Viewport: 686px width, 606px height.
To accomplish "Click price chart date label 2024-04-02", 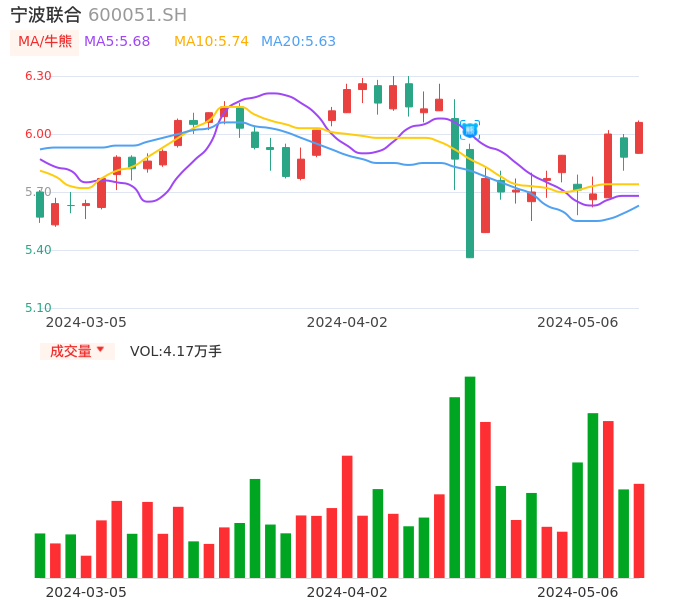I will (x=347, y=322).
